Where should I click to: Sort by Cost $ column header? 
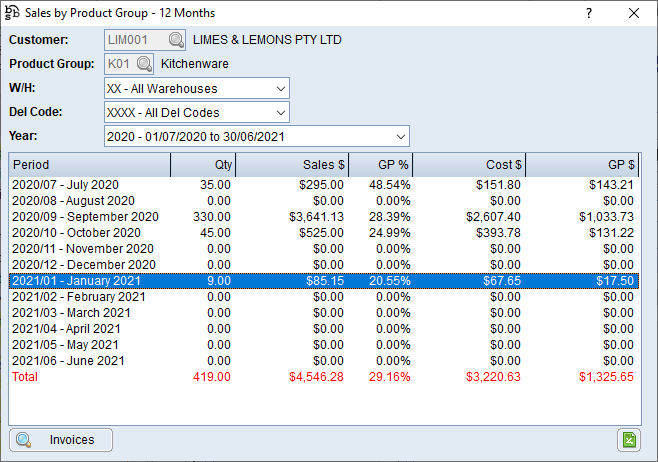coord(469,165)
